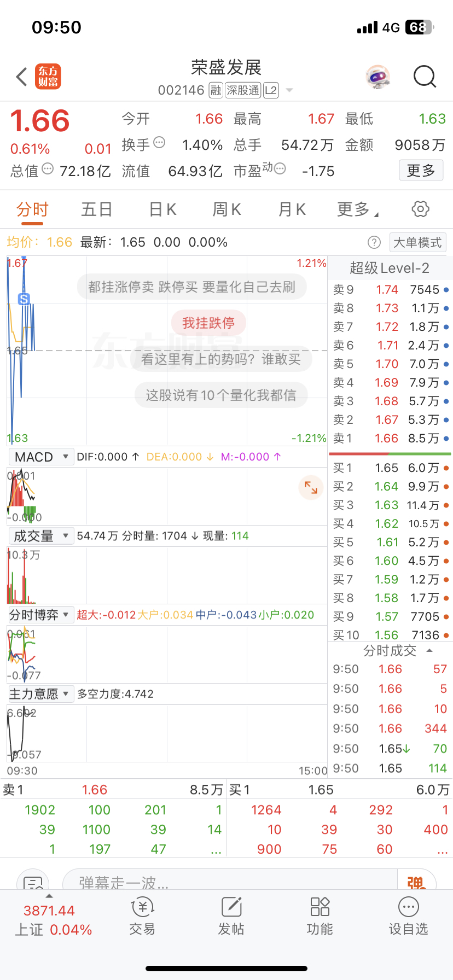
Task: Open the 主力意愿 indicator dropdown
Action: click(x=41, y=694)
